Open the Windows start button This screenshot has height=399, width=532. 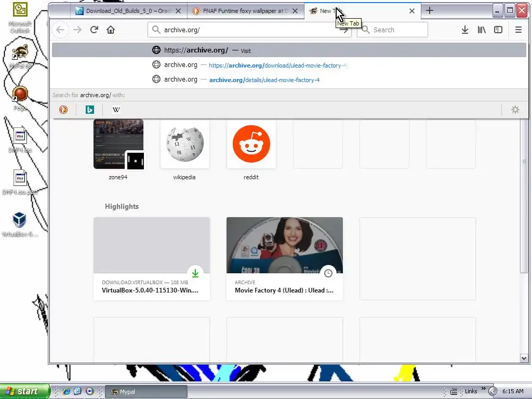coord(24,391)
